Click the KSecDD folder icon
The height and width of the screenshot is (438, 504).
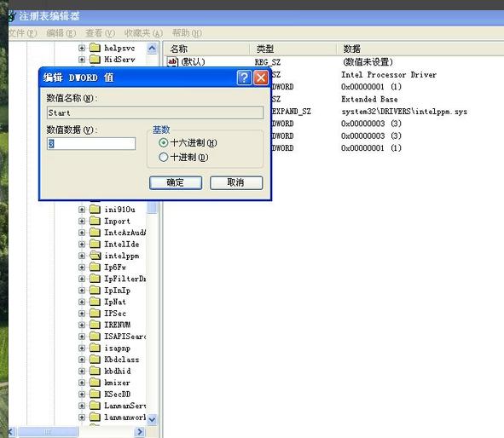(95, 394)
